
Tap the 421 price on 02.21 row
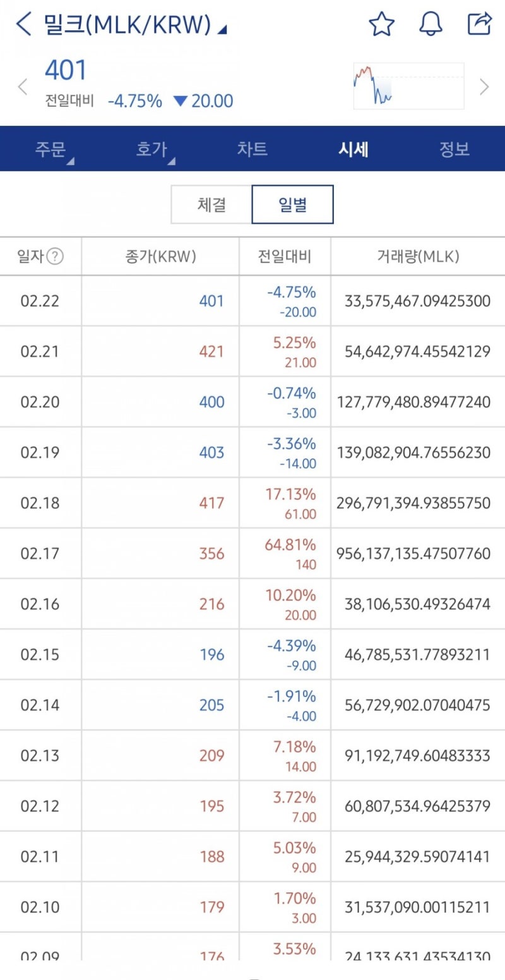pos(213,351)
